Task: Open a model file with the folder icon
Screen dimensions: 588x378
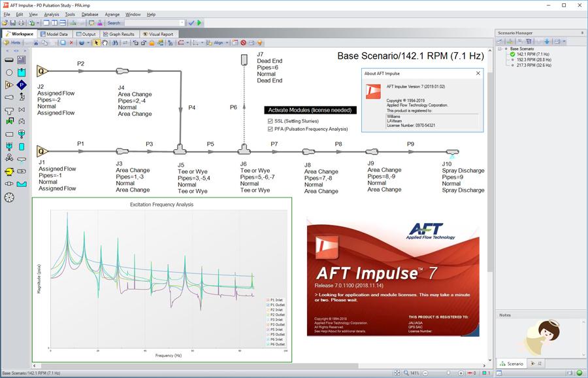Action: point(5,23)
